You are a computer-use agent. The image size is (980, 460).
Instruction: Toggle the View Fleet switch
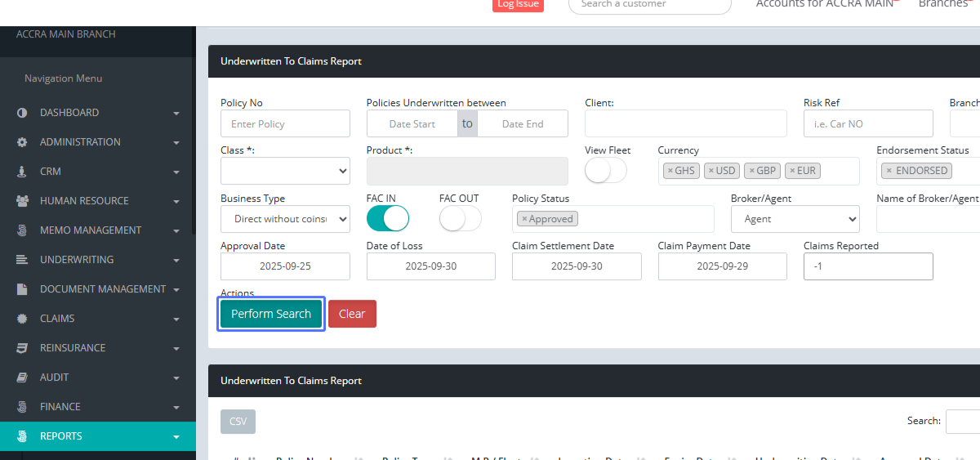pos(605,171)
